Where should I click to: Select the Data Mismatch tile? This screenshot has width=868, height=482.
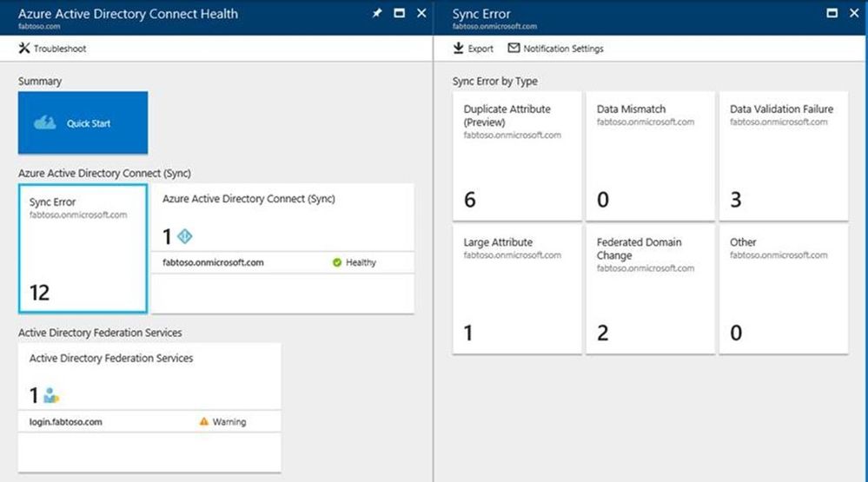point(651,156)
